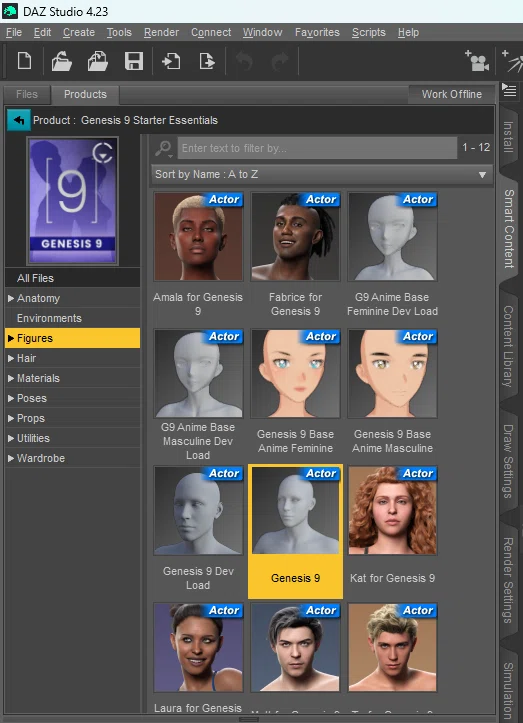Open the Scripts menu
Image resolution: width=523 pixels, height=723 pixels.
[x=368, y=32]
